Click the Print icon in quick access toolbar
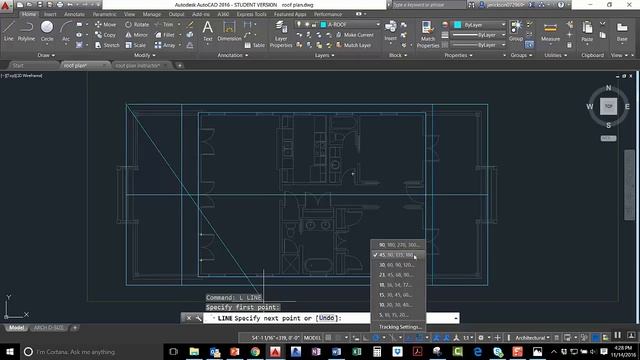This screenshot has width=640, height=360. point(60,5)
